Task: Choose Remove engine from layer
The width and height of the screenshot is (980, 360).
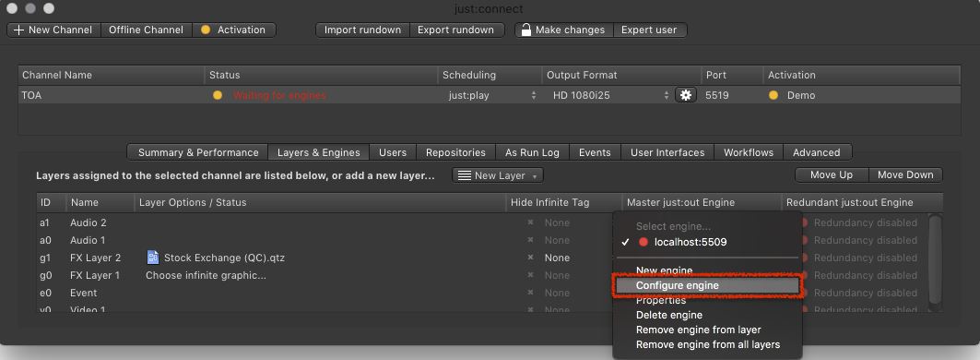Action: 707,330
